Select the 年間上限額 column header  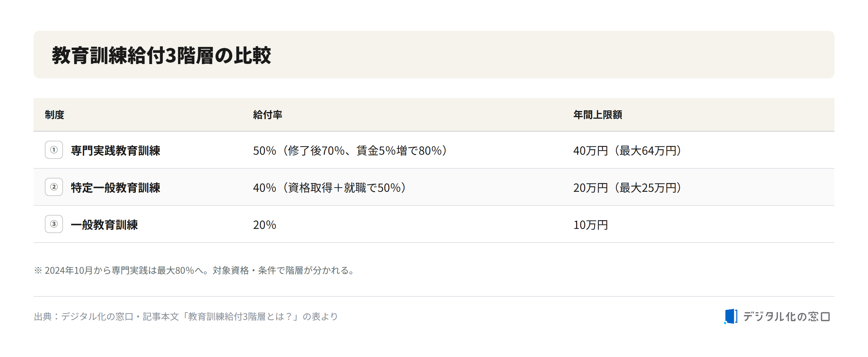coord(598,115)
